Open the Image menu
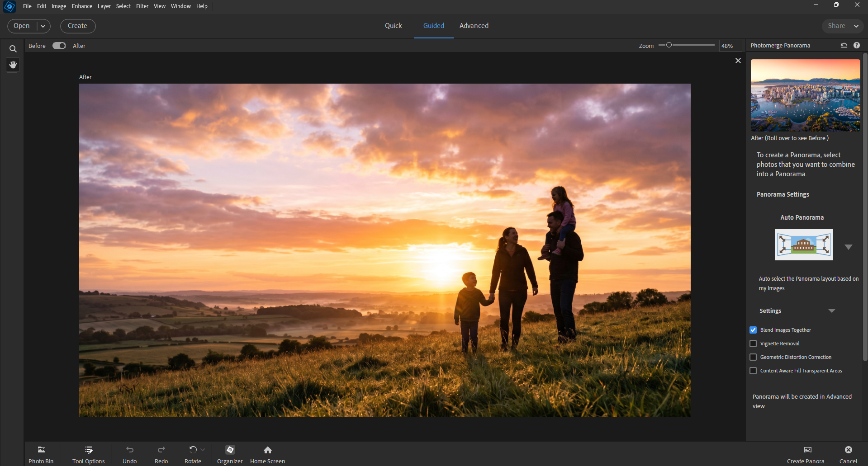This screenshot has height=466, width=868. click(59, 6)
